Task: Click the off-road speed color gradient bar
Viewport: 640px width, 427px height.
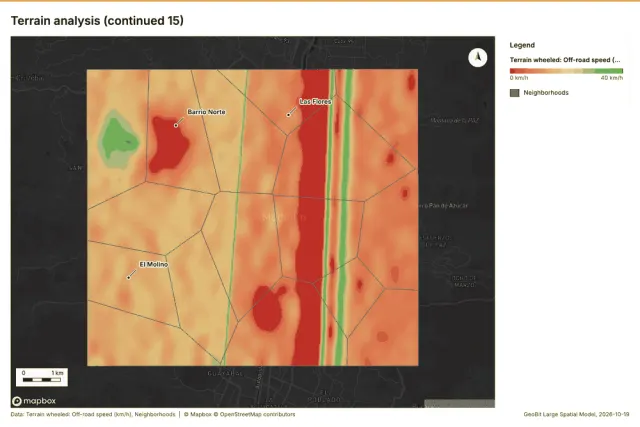Action: click(x=566, y=71)
